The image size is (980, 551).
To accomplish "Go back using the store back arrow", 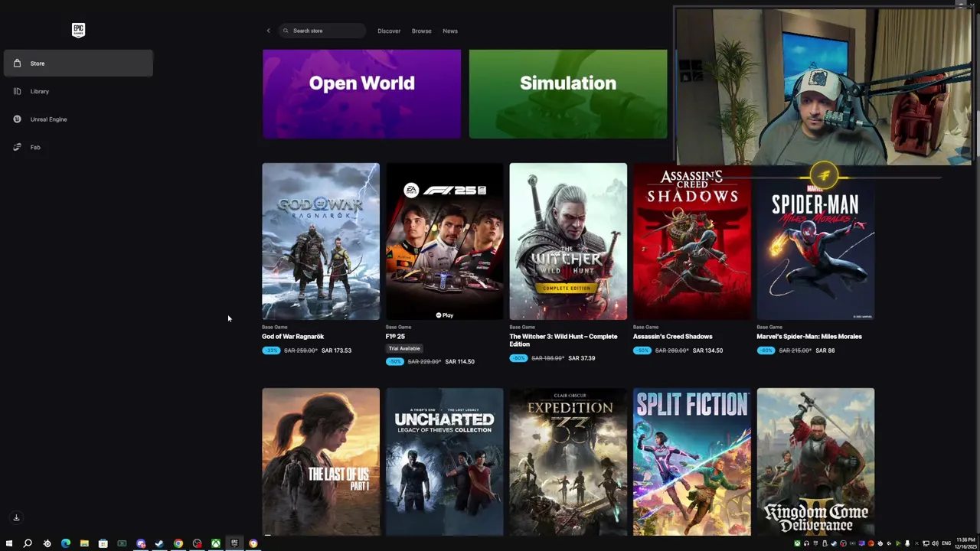I will (x=268, y=31).
